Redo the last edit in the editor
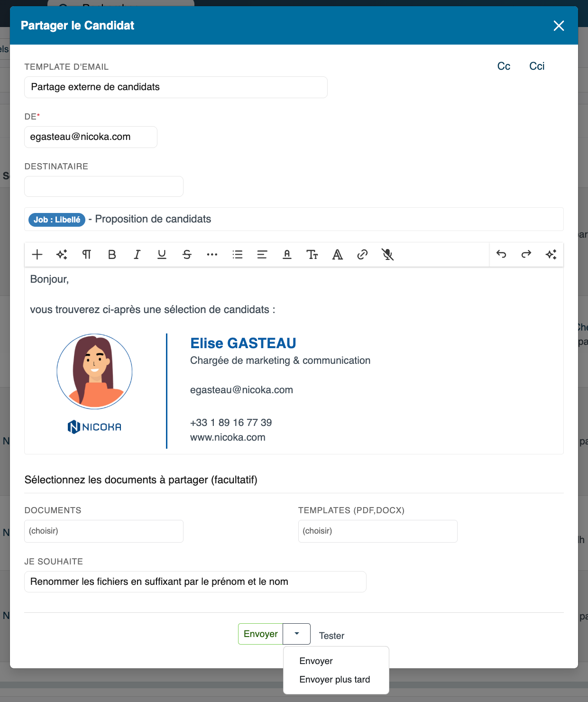 (x=526, y=254)
